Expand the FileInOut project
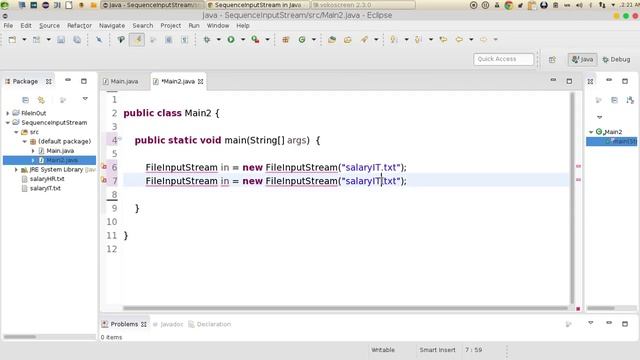Screen dimensions: 640x360 tap(8, 113)
